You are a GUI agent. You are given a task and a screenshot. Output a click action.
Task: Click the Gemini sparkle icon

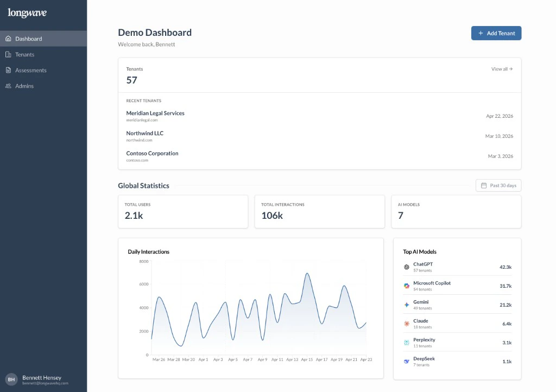point(406,305)
